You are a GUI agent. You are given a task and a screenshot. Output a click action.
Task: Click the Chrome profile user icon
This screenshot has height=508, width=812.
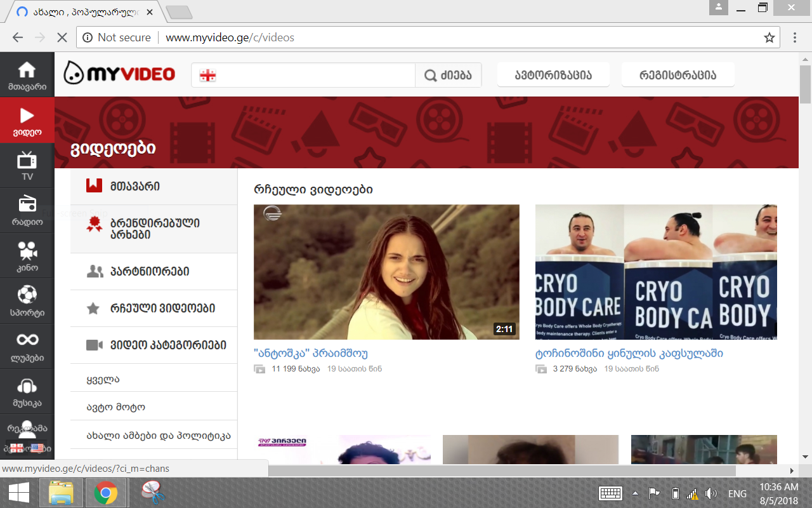click(x=719, y=7)
